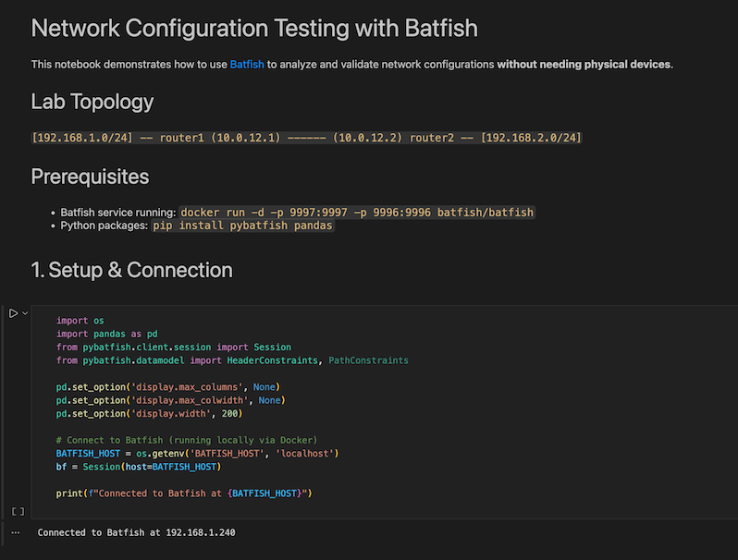This screenshot has width=738, height=560.
Task: Open the Batfish hyperlink
Action: [x=247, y=65]
